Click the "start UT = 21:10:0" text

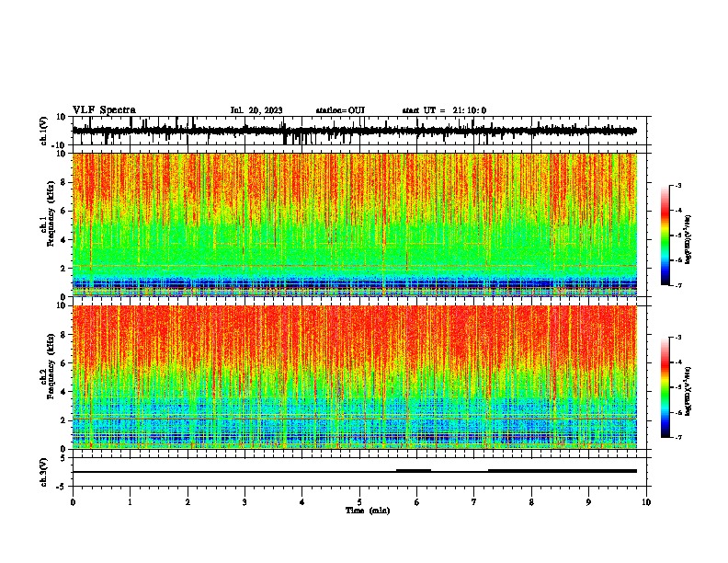444,110
